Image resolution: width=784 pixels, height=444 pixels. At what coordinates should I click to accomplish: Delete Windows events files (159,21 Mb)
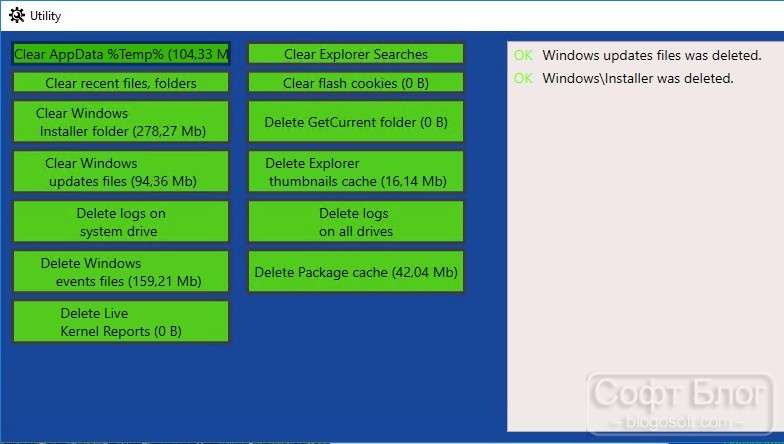point(121,272)
